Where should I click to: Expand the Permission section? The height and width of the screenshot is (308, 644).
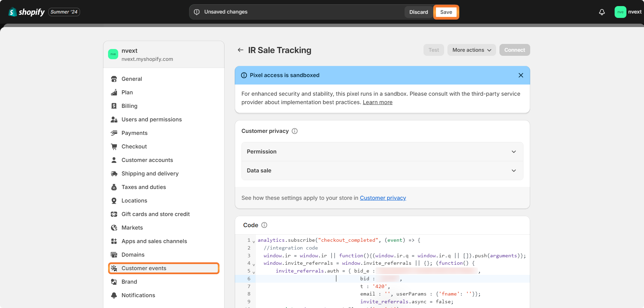click(x=382, y=151)
